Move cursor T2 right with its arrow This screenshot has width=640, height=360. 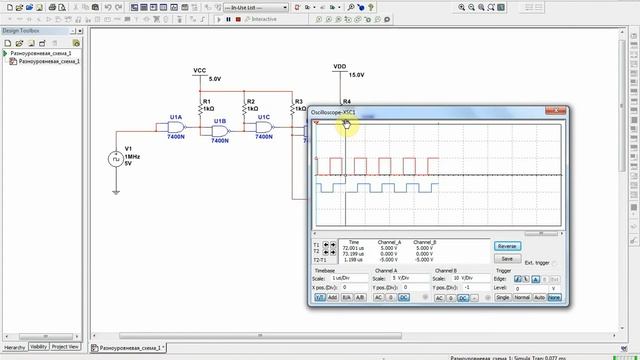(333, 252)
